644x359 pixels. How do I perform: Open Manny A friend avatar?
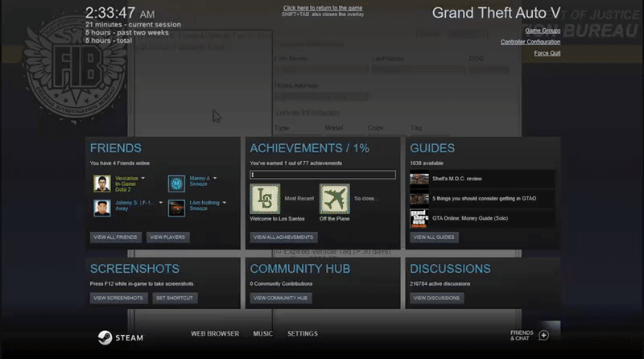tap(176, 184)
